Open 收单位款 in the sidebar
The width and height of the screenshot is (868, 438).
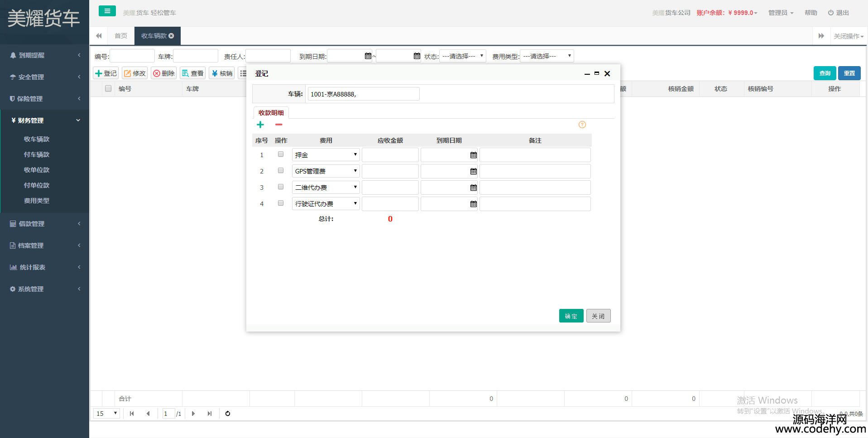[x=37, y=170]
